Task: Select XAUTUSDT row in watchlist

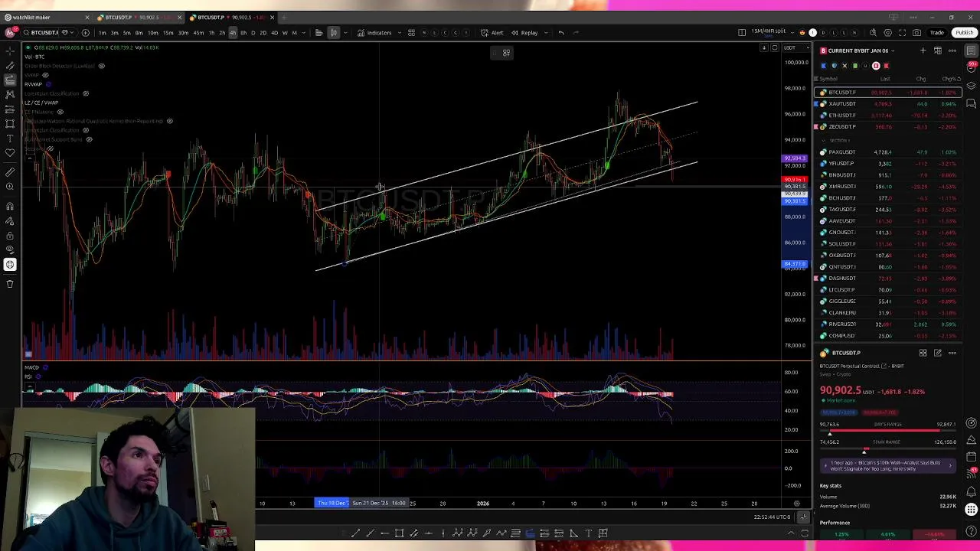Action: [x=888, y=104]
